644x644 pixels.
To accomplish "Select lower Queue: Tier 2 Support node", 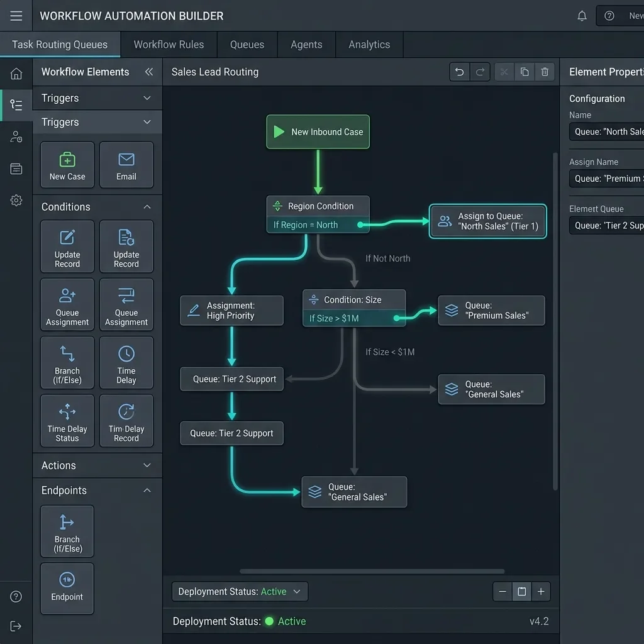I will [x=231, y=433].
